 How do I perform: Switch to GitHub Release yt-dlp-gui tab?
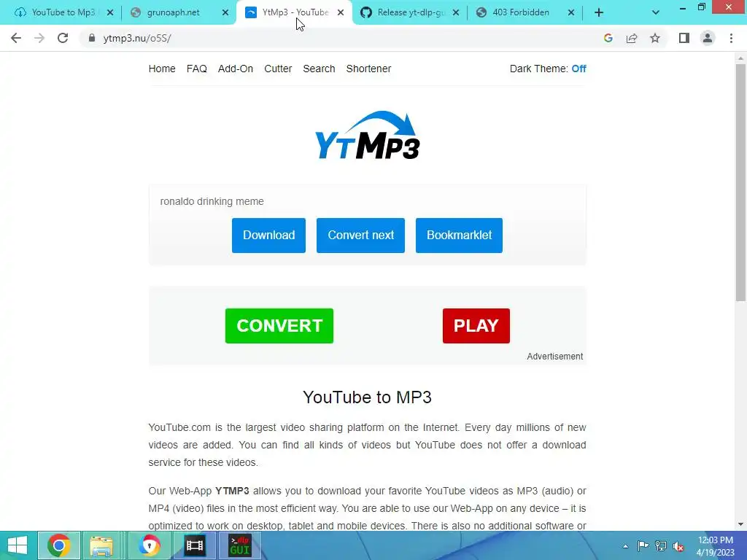[x=410, y=13]
